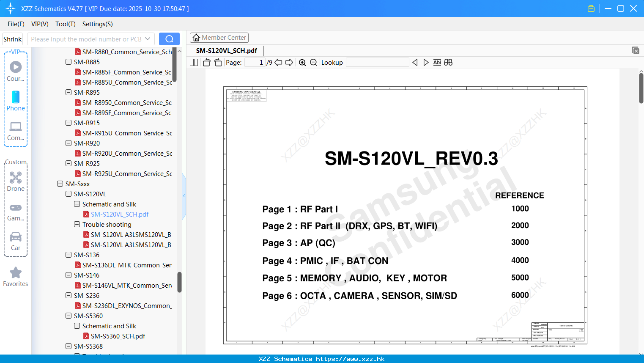Image resolution: width=644 pixels, height=363 pixels.
Task: Close all tabs icon at right
Action: [x=636, y=50]
